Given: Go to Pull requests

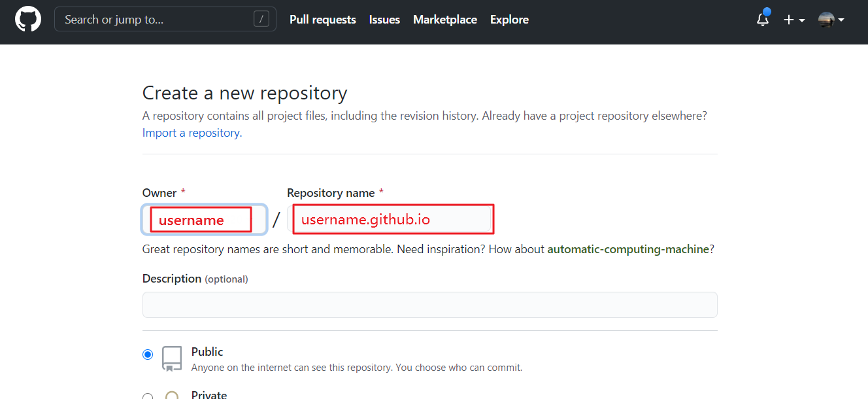Looking at the screenshot, I should [x=322, y=20].
